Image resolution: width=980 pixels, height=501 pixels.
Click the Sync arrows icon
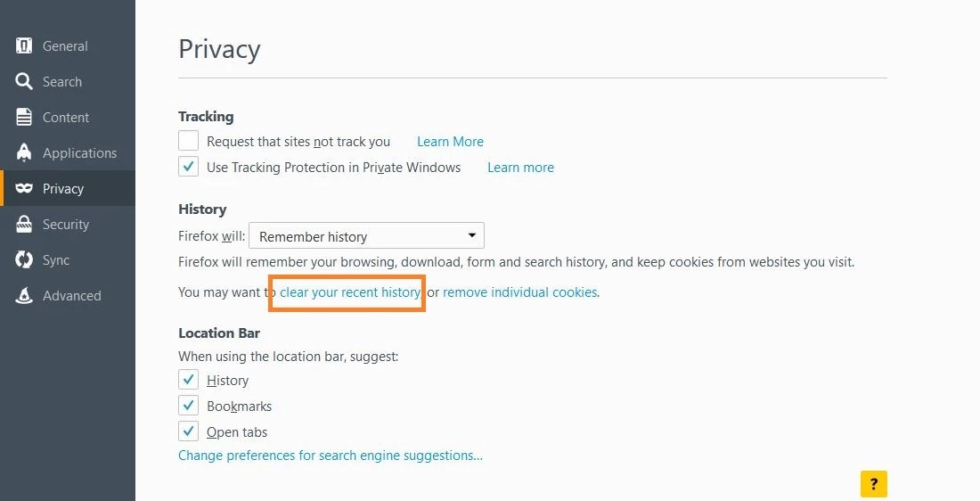24,260
